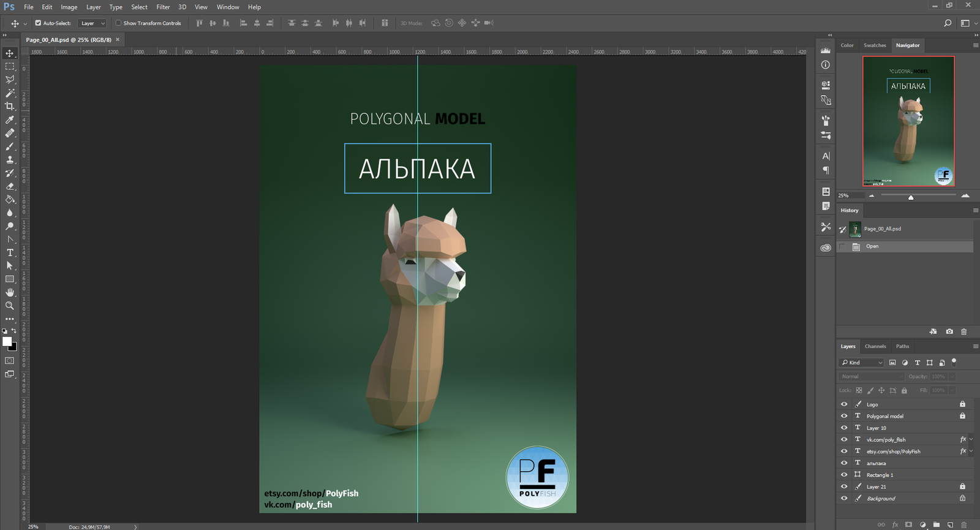Open the Fill value dropdown
980x530 pixels.
[x=952, y=390]
